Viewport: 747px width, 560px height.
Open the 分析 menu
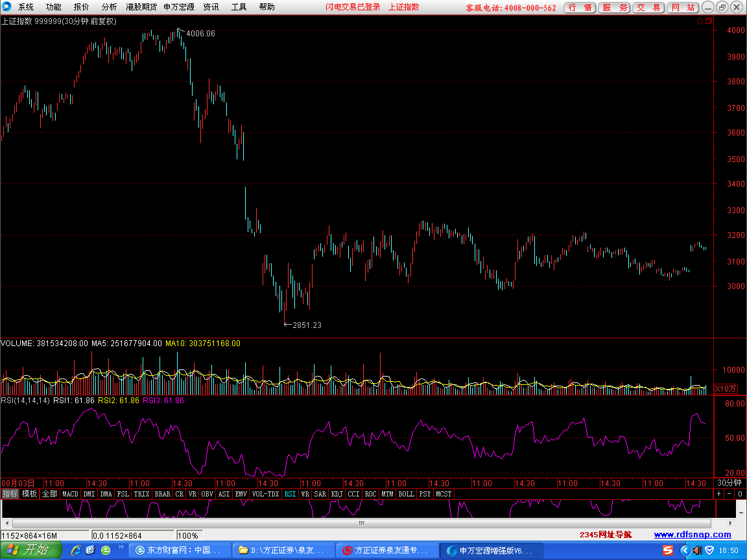click(x=109, y=7)
